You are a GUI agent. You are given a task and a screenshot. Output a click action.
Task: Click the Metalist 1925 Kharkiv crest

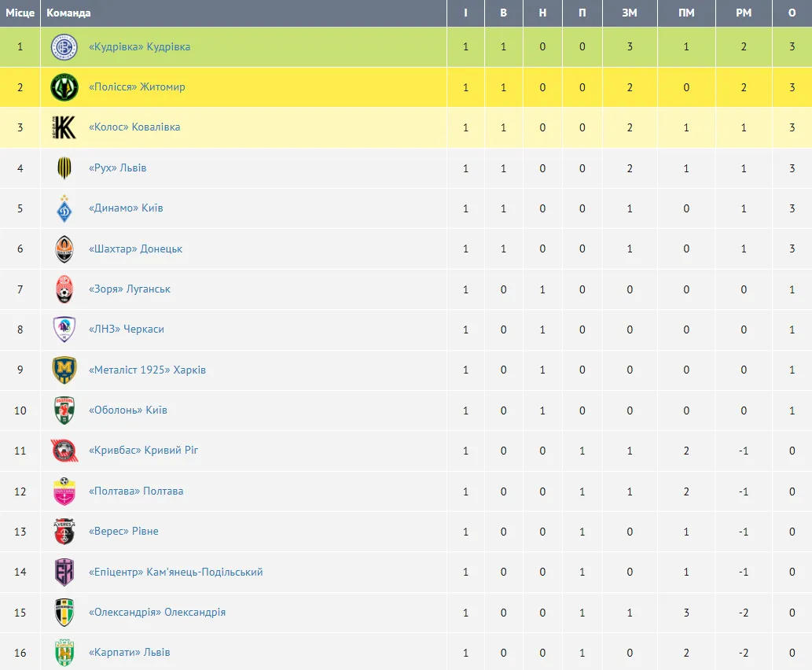click(x=64, y=370)
